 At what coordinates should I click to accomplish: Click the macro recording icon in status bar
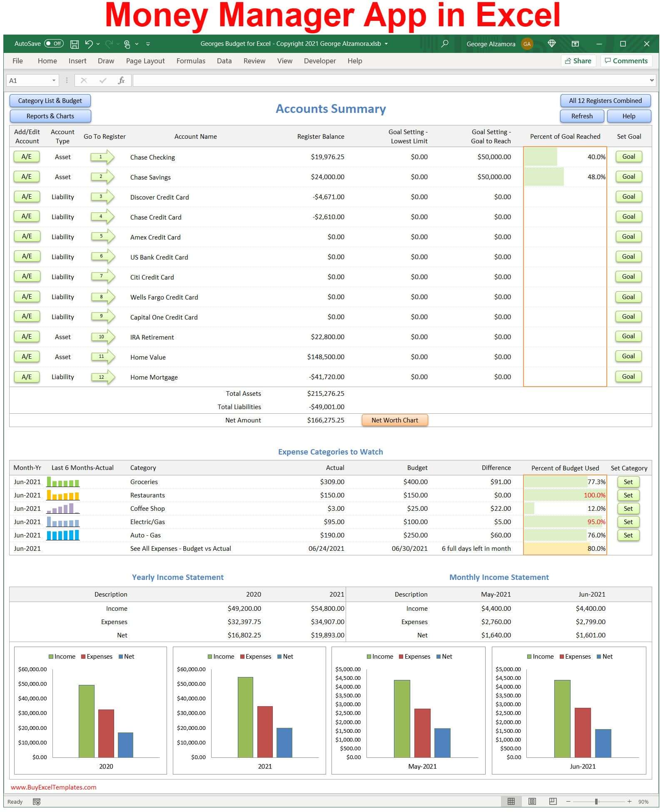(37, 802)
